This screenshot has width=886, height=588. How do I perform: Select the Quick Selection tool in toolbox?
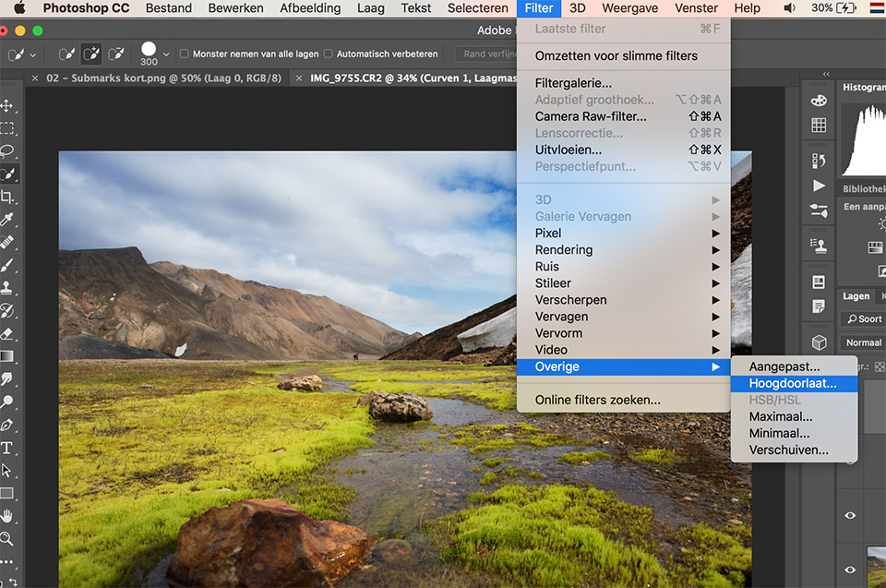[x=8, y=174]
